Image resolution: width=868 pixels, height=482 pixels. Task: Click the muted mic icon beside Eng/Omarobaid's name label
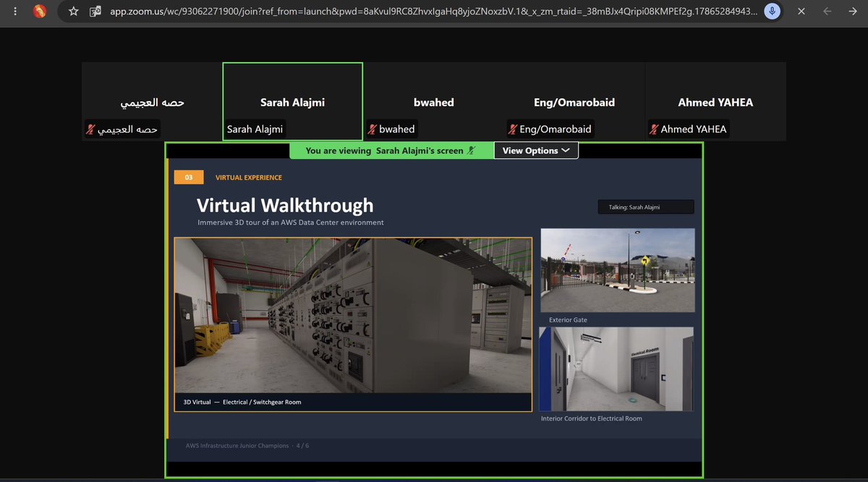pyautogui.click(x=514, y=129)
